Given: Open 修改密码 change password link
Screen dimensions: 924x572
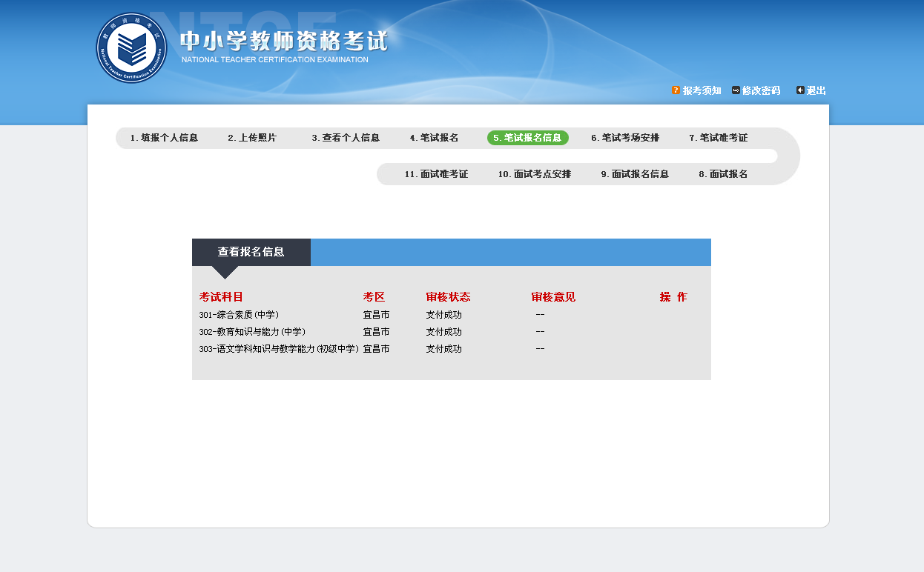Looking at the screenshot, I should tap(761, 90).
